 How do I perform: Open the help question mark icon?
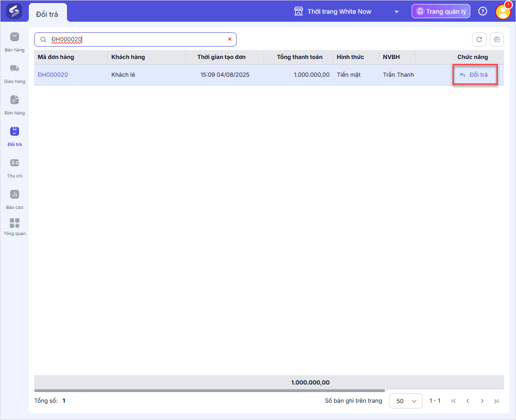[482, 12]
